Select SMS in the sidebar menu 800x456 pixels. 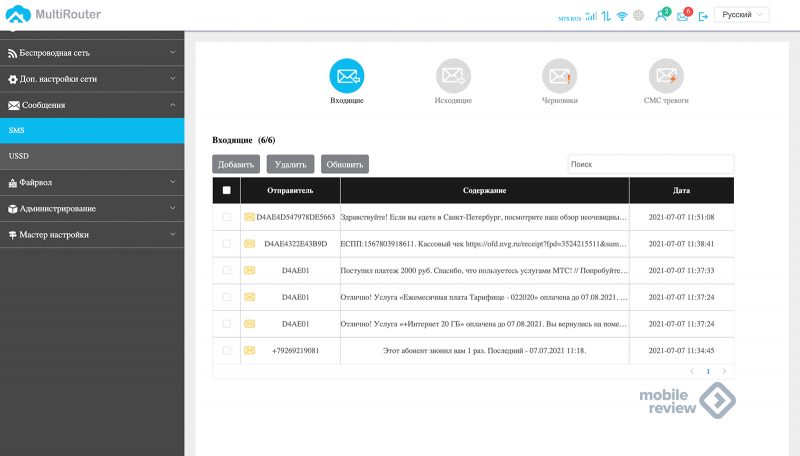coord(92,130)
